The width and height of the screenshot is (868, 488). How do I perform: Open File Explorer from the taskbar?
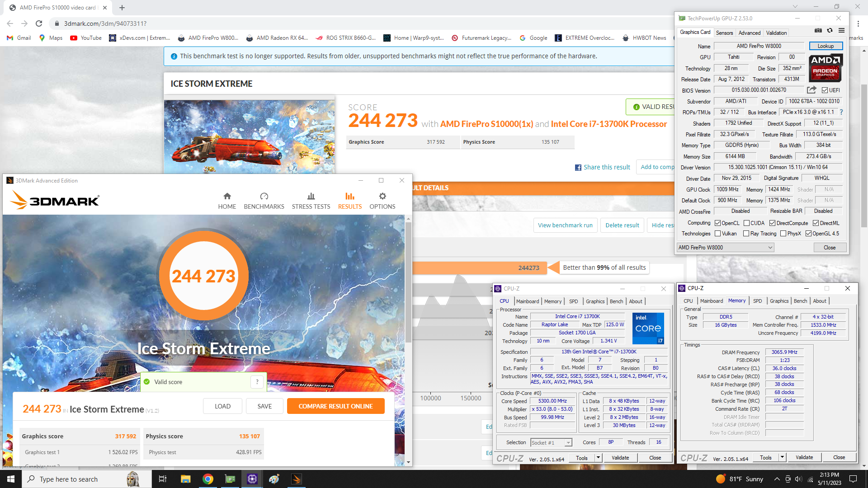(185, 479)
